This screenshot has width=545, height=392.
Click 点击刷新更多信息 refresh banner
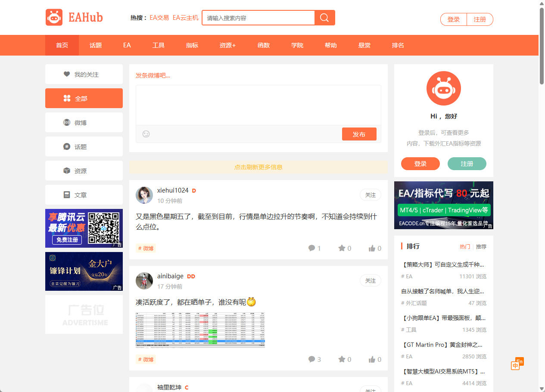pyautogui.click(x=258, y=167)
